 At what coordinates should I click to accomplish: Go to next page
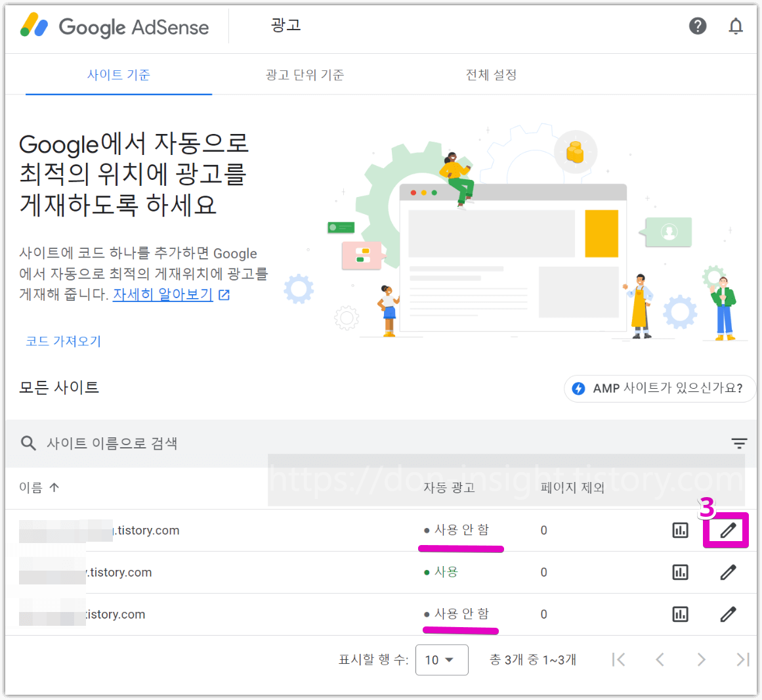pos(701,660)
